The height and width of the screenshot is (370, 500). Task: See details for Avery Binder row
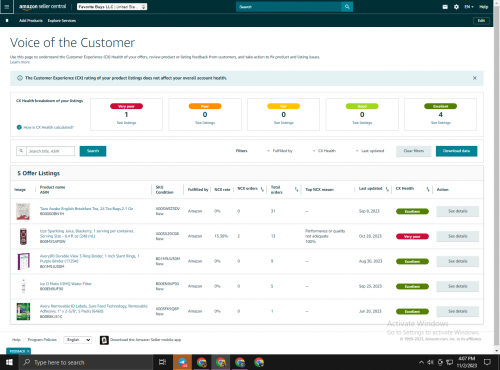coord(458,261)
